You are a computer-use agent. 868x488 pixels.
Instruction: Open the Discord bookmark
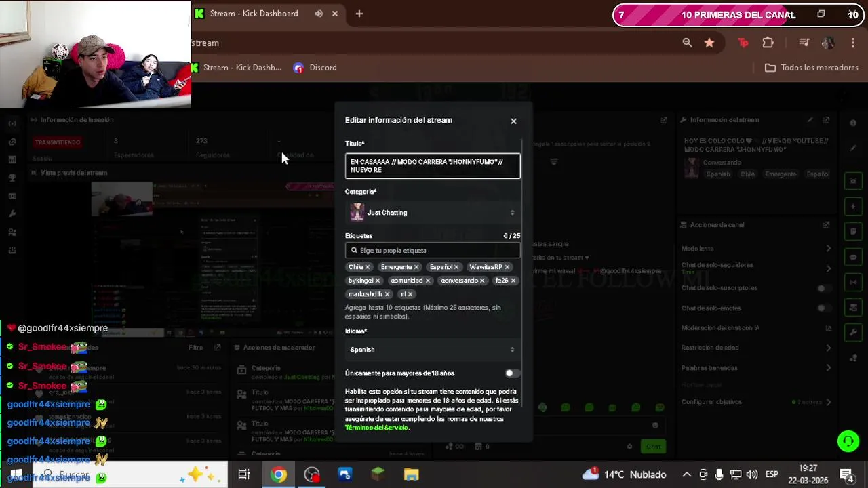point(315,68)
